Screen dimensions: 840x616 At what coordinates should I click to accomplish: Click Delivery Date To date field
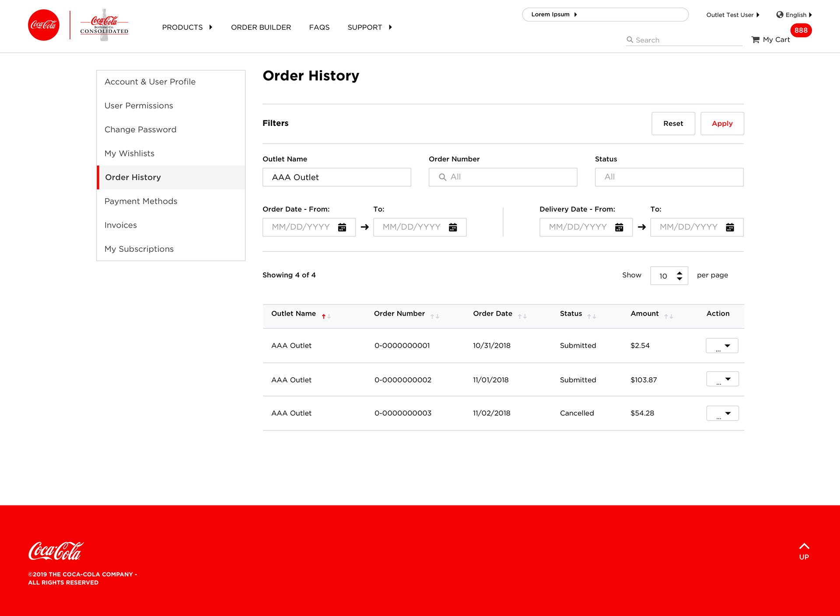coord(696,227)
